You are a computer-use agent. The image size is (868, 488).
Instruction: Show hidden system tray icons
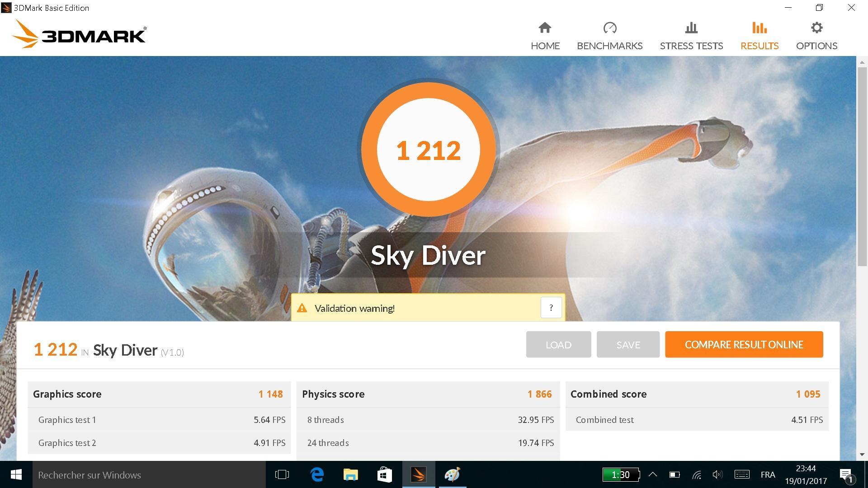(x=653, y=474)
